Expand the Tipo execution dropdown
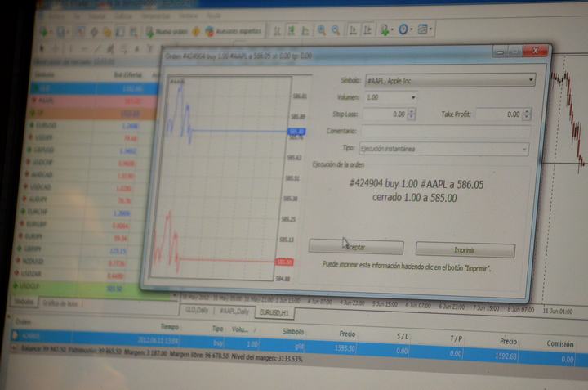 [523, 150]
